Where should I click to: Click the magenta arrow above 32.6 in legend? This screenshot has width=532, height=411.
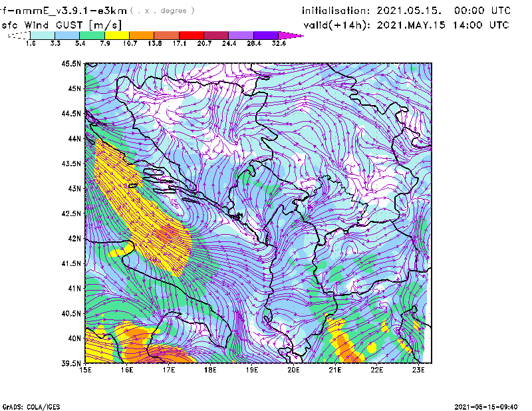point(291,35)
